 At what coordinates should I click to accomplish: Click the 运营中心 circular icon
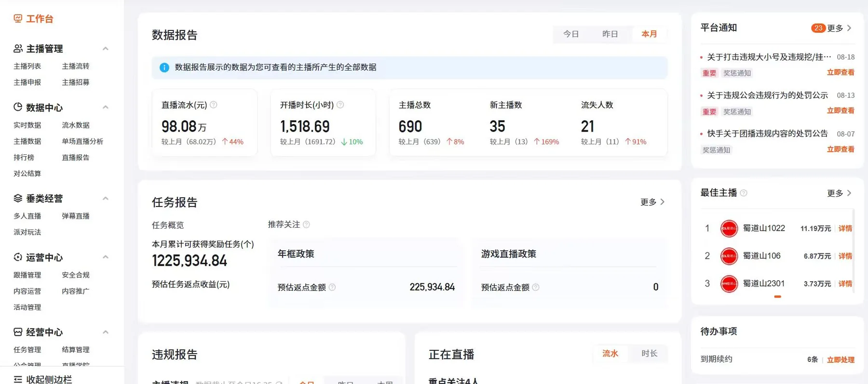coord(18,257)
